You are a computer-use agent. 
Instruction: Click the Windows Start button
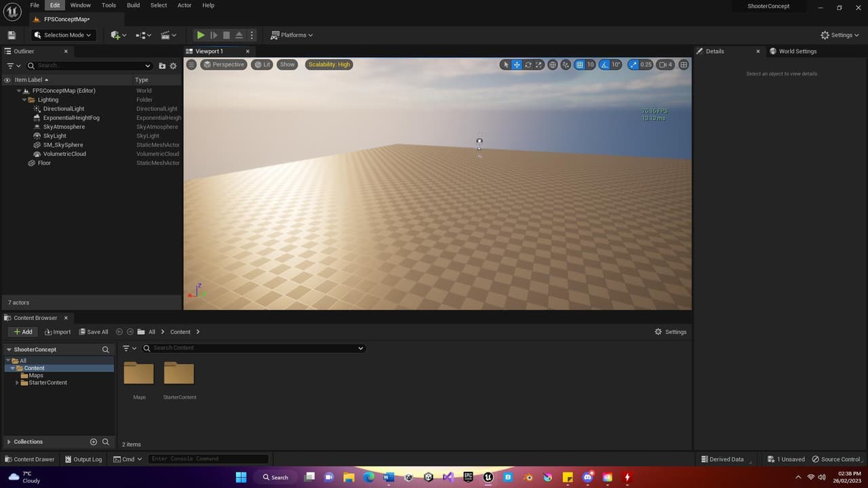241,477
